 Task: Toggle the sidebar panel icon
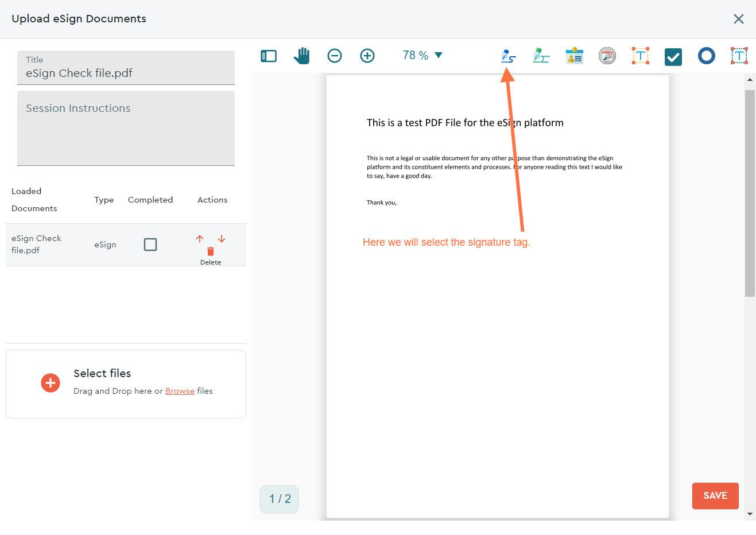coord(269,56)
